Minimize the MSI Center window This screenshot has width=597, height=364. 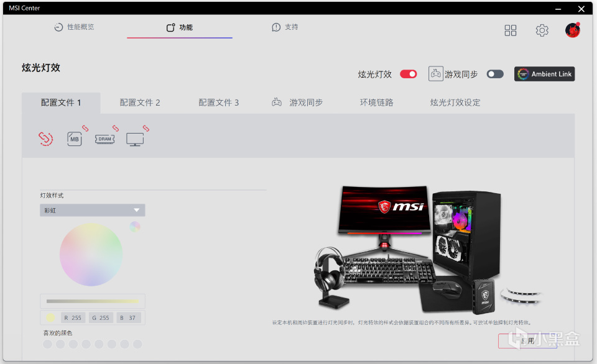(558, 8)
